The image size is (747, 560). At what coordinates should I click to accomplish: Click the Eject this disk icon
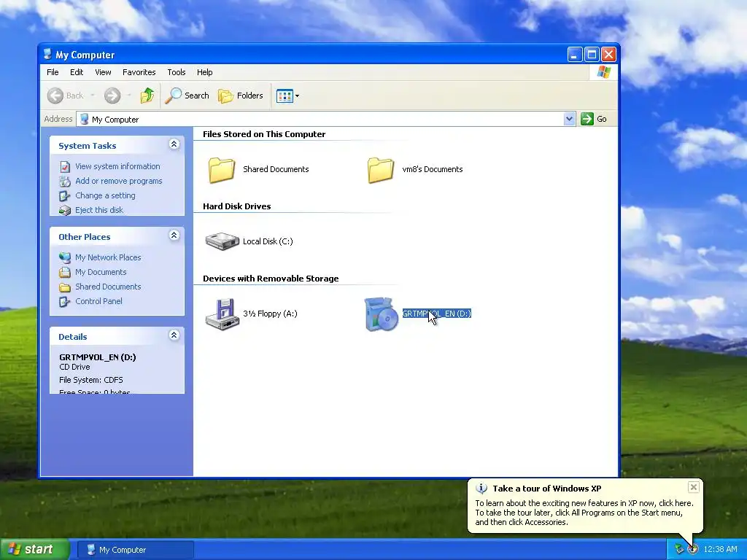[65, 211]
